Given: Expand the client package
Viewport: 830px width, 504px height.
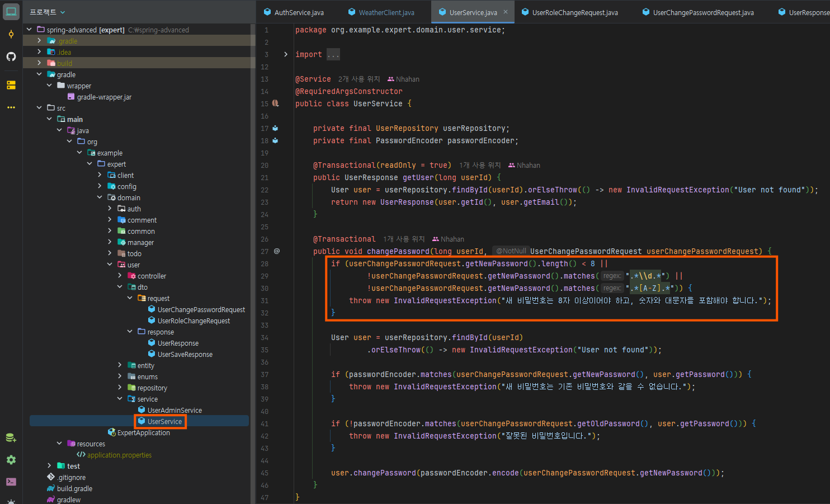Looking at the screenshot, I should tap(100, 175).
